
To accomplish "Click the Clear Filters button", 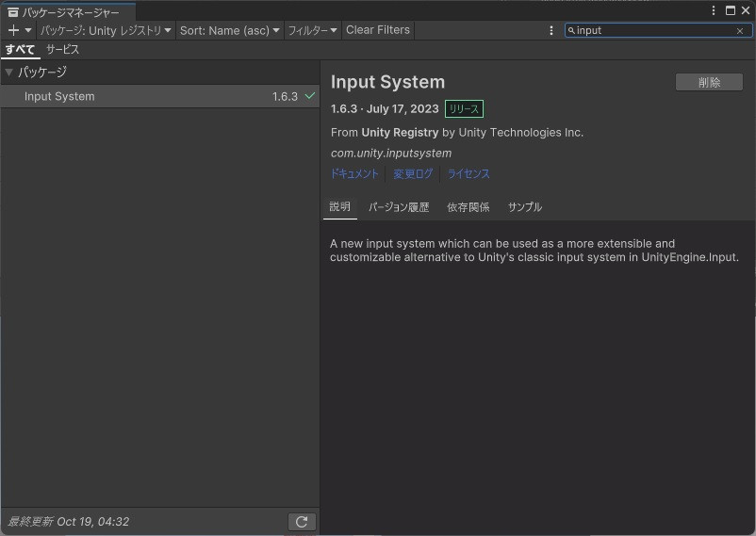I will click(378, 30).
